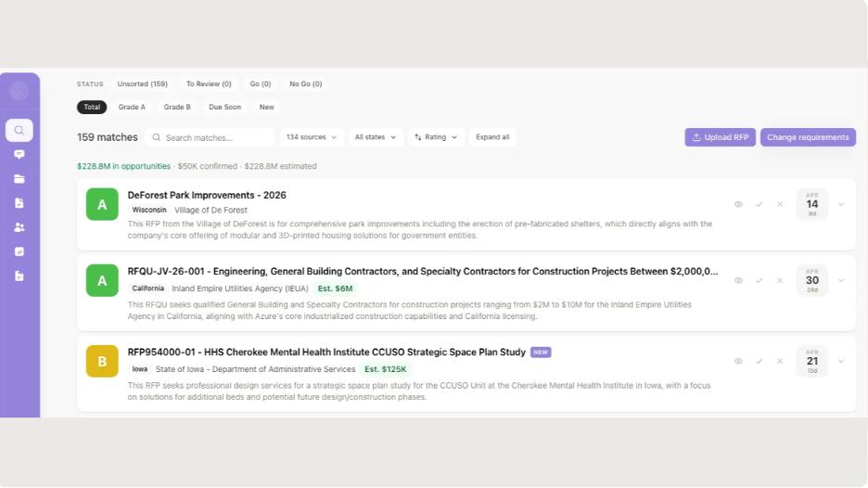Viewport: 868px width, 488px height.
Task: Click the NEW badge on RFP954000-01
Action: point(541,353)
